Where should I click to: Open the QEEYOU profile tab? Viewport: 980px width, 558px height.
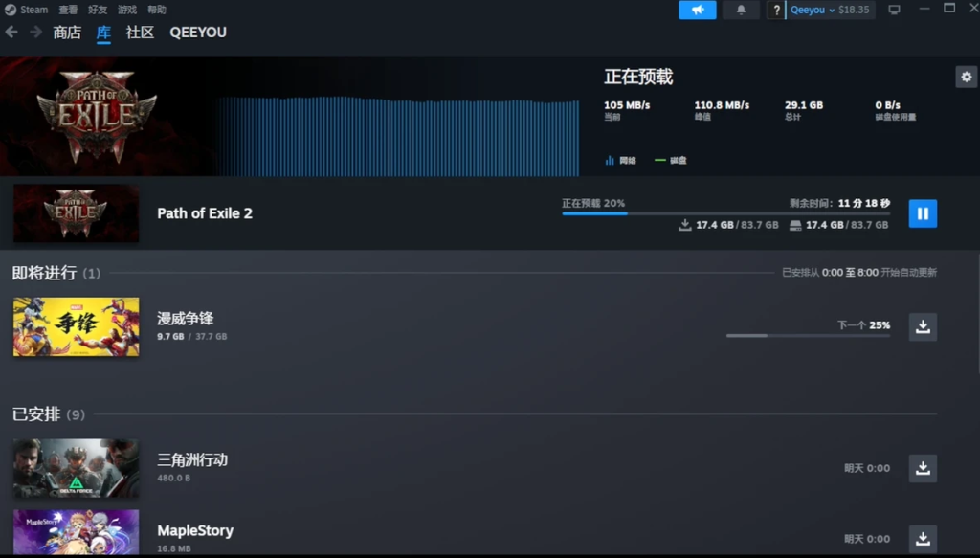coord(198,33)
